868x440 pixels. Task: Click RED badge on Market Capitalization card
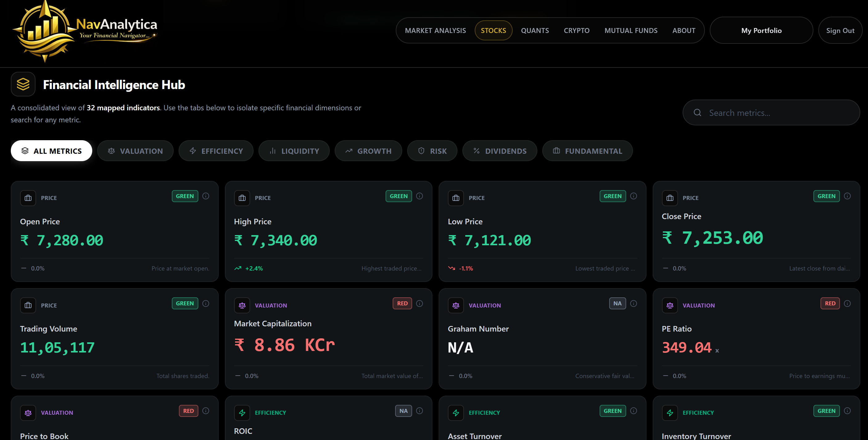402,304
